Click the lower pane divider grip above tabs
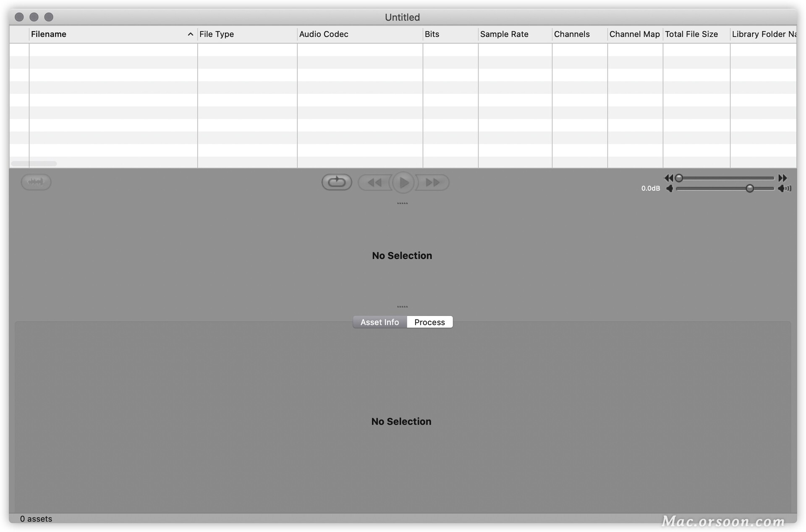This screenshot has width=806, height=532. pos(403,307)
